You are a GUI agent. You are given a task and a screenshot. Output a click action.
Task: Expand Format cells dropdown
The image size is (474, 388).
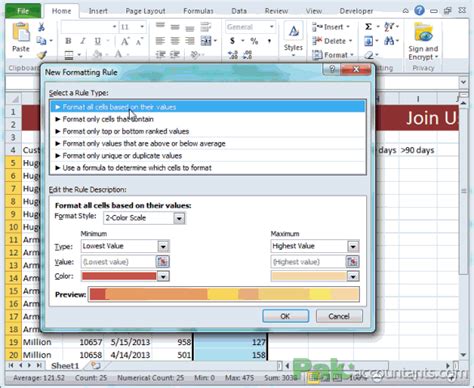(x=352, y=55)
